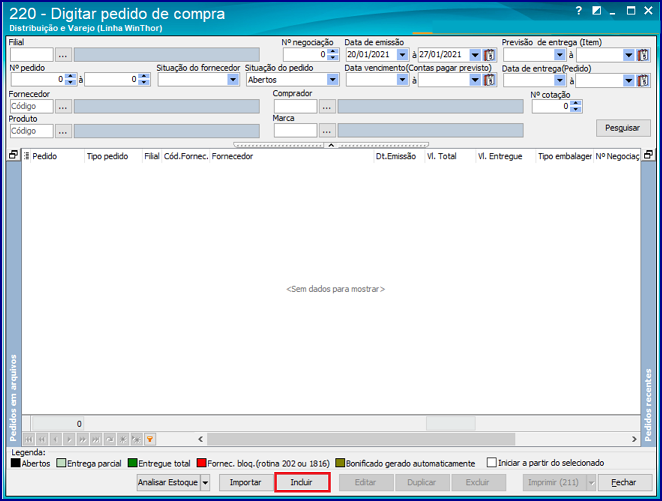Click the Pesquisar button
The image size is (662, 501).
(x=623, y=128)
